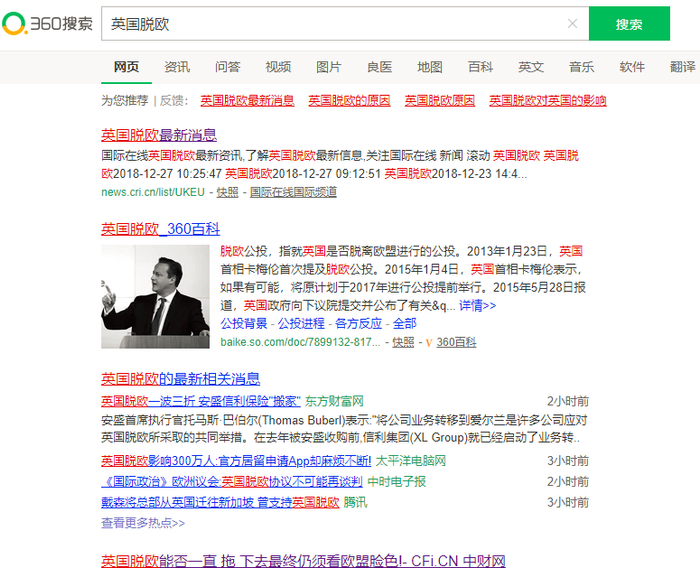
Task: Open news 英国脱欧影响300万人 官方居留申请App
Action: (236, 461)
